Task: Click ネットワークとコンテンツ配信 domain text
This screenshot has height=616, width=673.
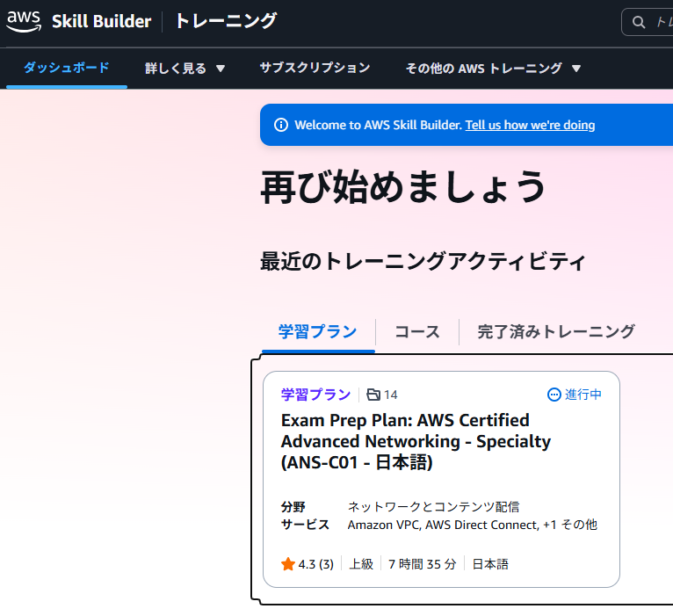Action: tap(433, 507)
